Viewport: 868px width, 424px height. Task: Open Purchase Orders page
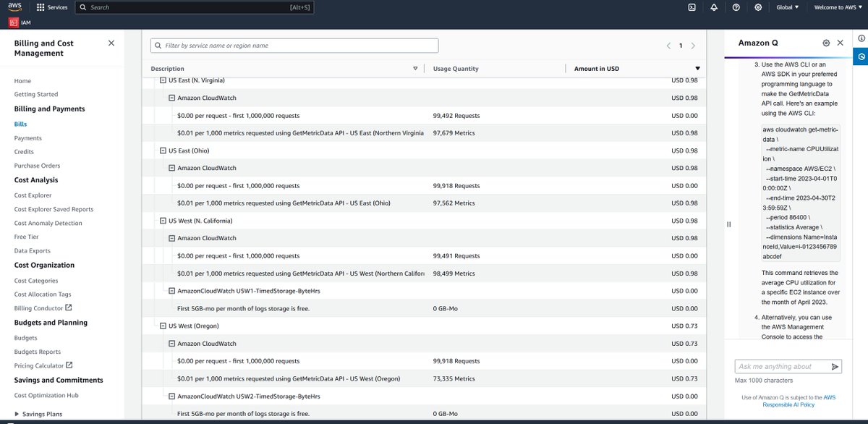click(x=37, y=166)
